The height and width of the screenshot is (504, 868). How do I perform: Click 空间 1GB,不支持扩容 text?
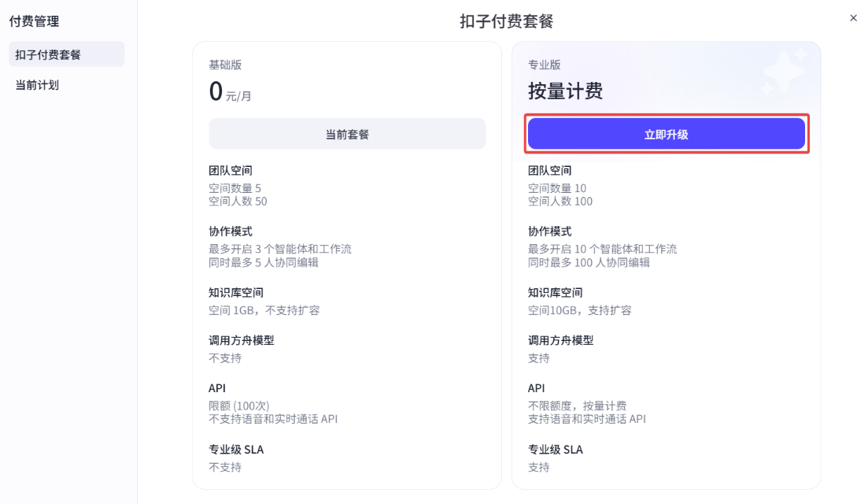click(264, 310)
